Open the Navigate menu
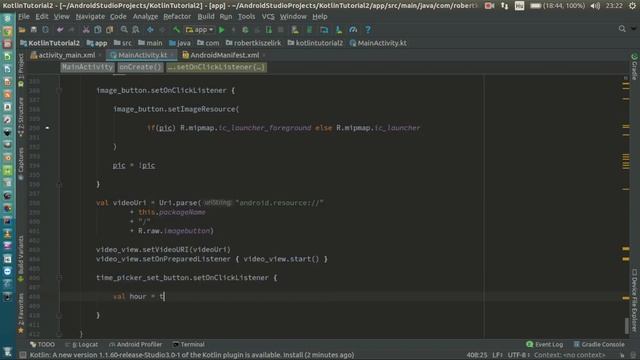Viewport: 640px width, 360px height. point(90,17)
